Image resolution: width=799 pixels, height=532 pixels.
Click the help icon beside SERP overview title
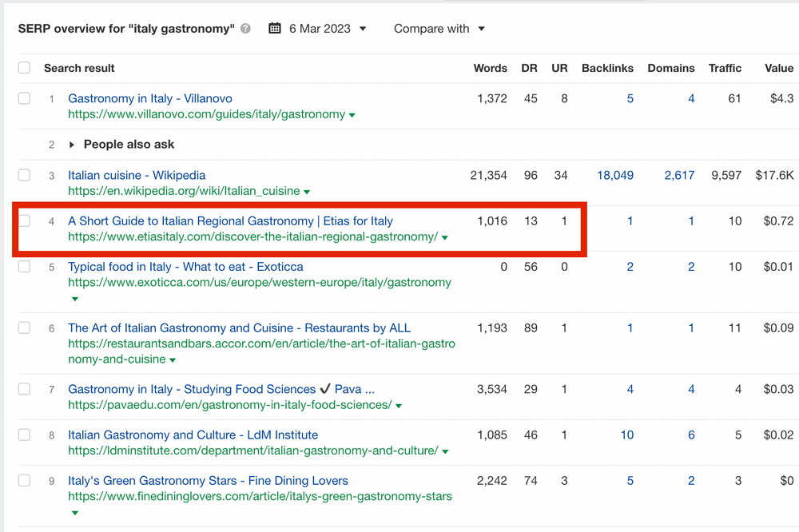pos(245,29)
